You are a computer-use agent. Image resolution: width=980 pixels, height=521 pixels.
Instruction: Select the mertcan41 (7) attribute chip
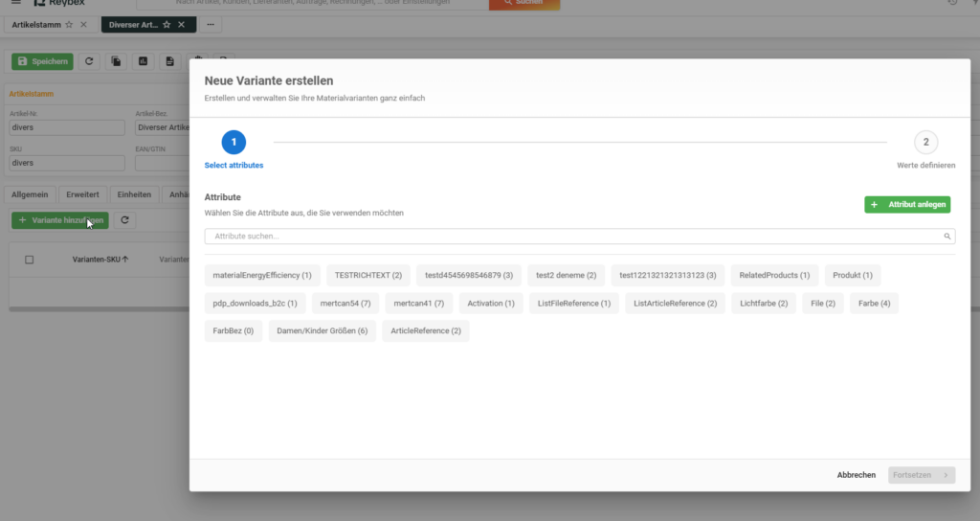coord(419,304)
